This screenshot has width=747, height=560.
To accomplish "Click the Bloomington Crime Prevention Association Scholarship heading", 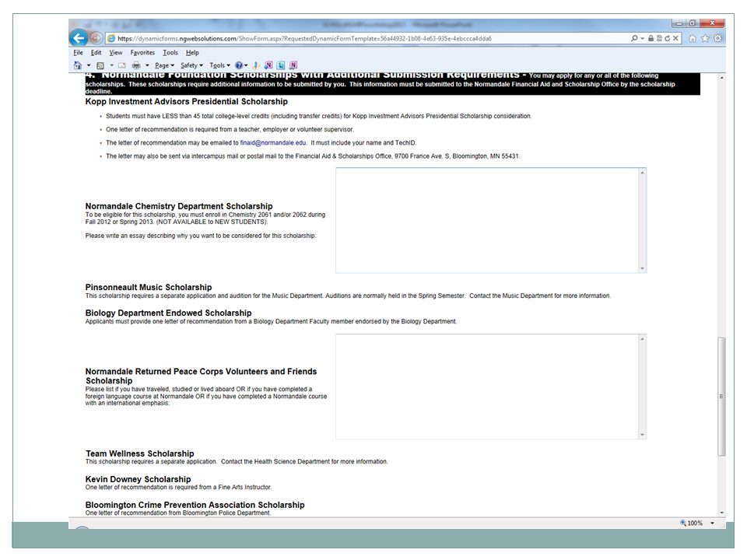I will [x=195, y=505].
